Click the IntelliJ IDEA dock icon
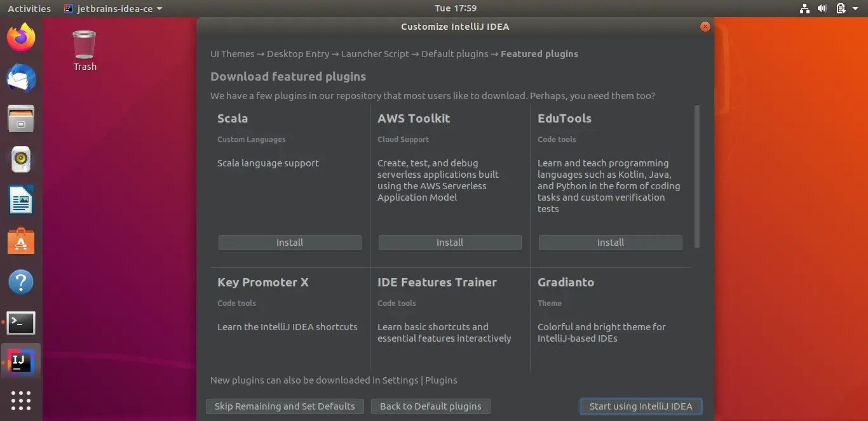The height and width of the screenshot is (421, 868). click(21, 361)
